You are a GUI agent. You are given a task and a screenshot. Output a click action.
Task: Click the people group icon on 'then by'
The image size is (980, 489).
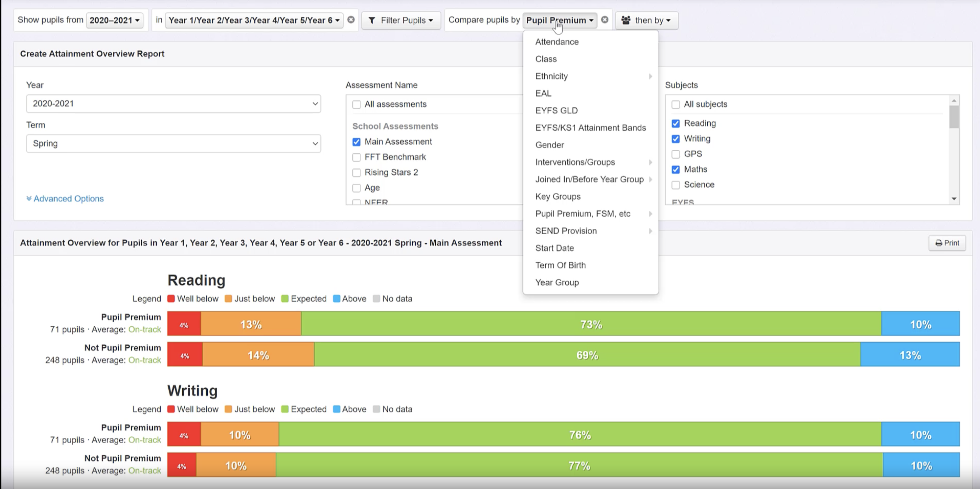coord(626,20)
